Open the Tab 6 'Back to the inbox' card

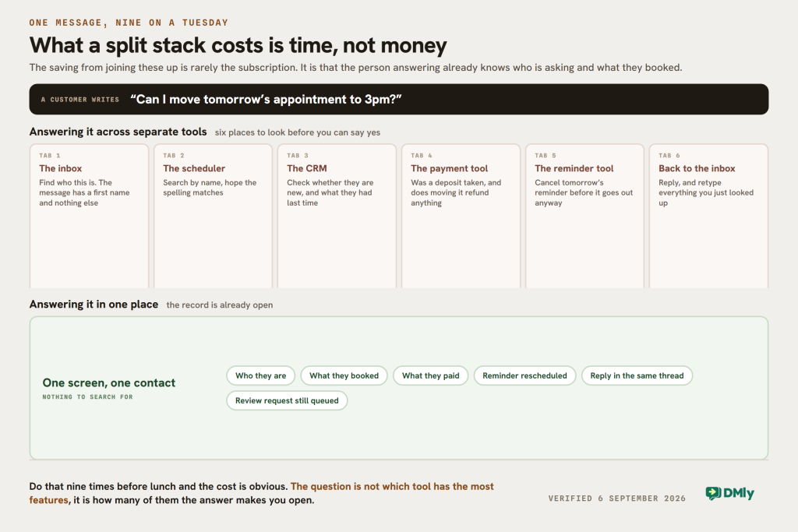(708, 217)
